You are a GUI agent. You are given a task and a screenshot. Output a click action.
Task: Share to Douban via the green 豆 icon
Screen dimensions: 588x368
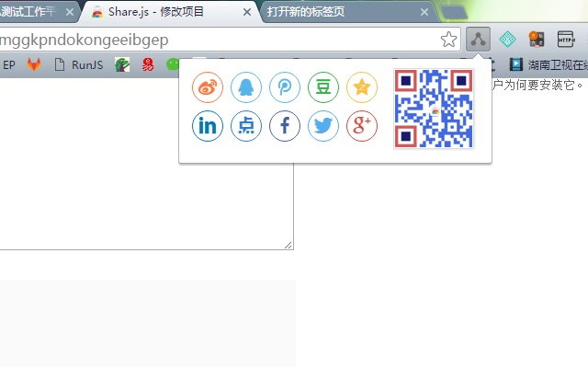tap(323, 87)
